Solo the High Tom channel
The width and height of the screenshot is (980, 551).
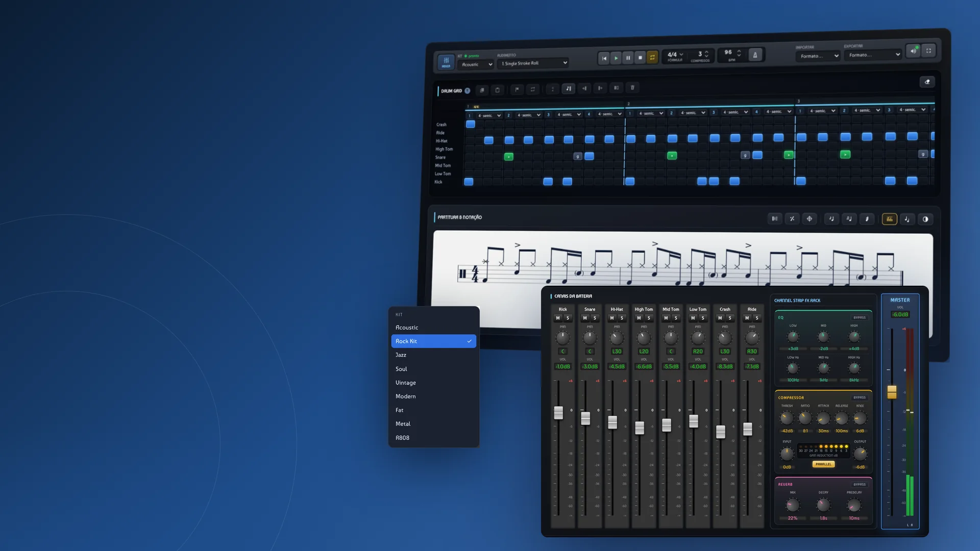coord(649,318)
